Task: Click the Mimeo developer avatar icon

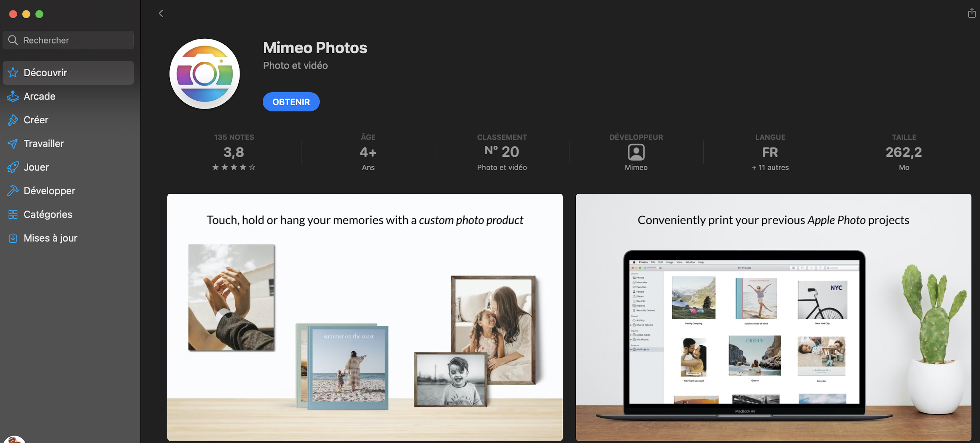Action: [x=636, y=153]
